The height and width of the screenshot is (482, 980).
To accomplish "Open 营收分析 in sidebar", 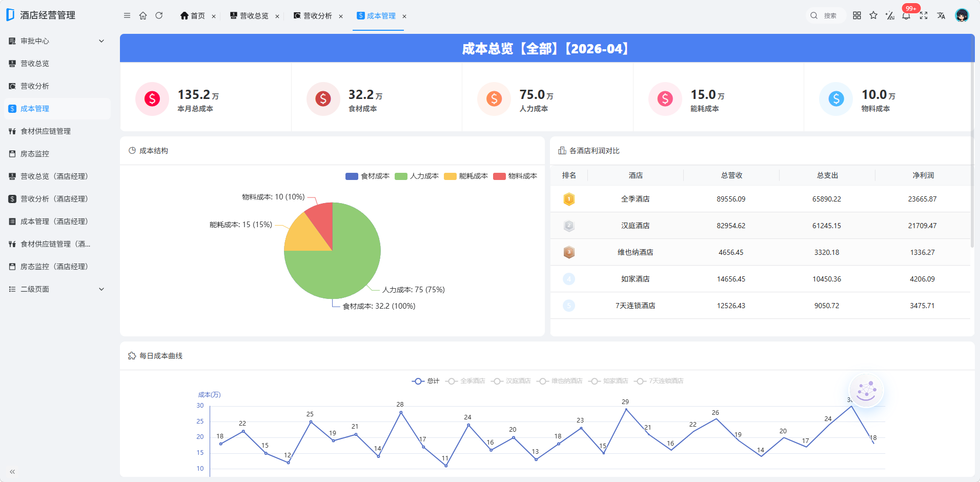I will pos(56,86).
